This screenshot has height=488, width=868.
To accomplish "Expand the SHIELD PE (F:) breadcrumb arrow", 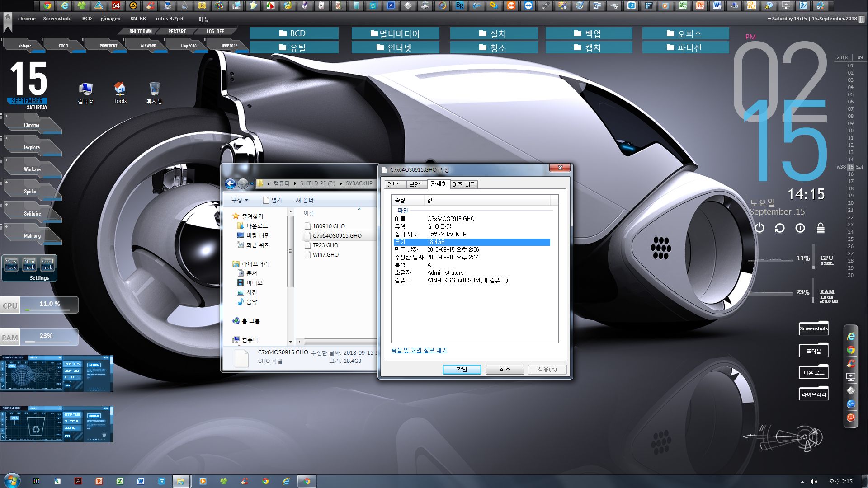I will pyautogui.click(x=341, y=183).
